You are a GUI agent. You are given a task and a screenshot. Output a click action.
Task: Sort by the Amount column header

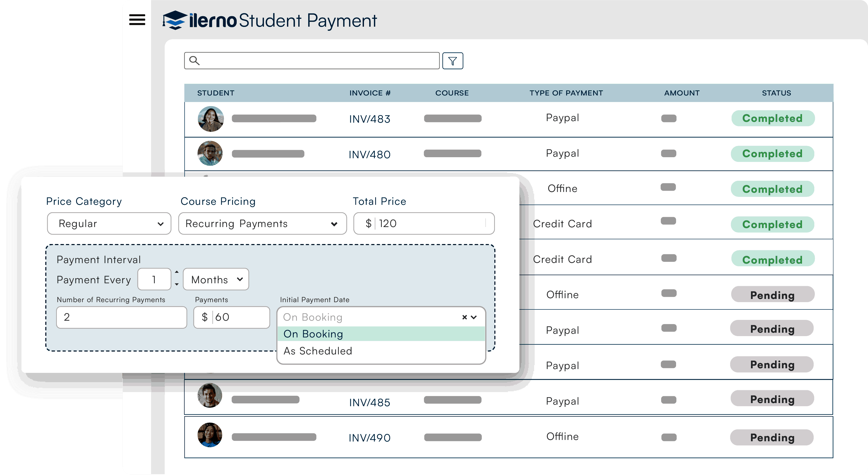(x=682, y=93)
